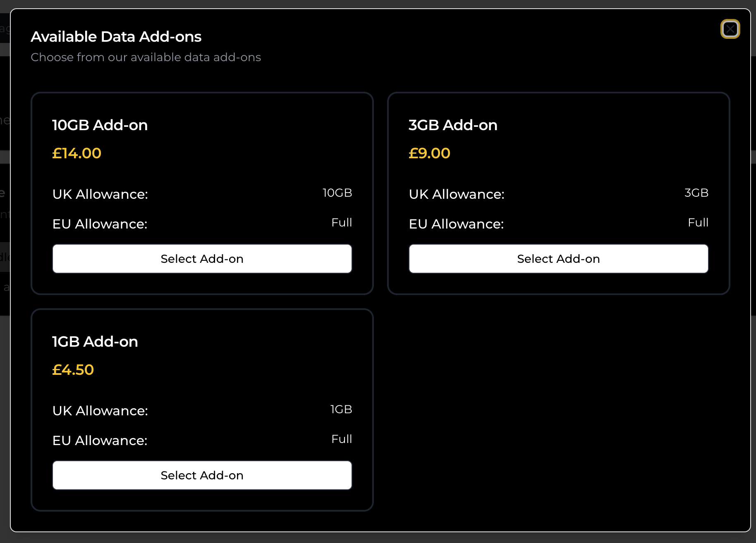Click the X icon in the top right corner

pyautogui.click(x=730, y=29)
